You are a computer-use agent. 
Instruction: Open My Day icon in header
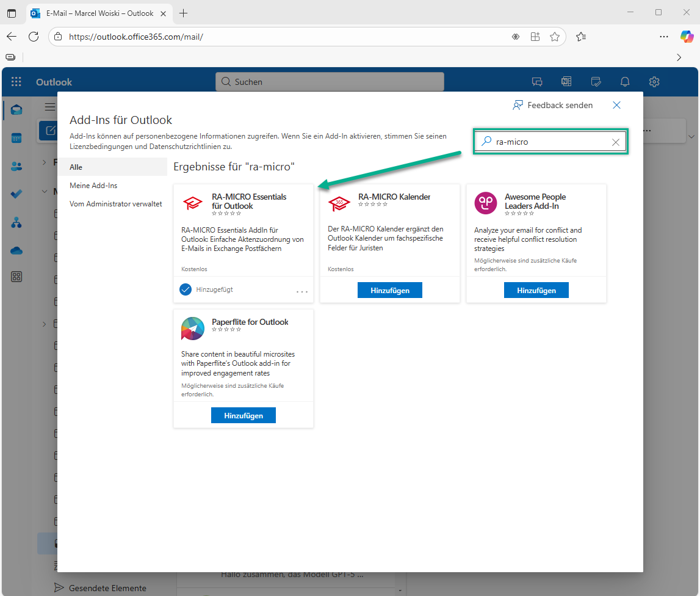596,81
